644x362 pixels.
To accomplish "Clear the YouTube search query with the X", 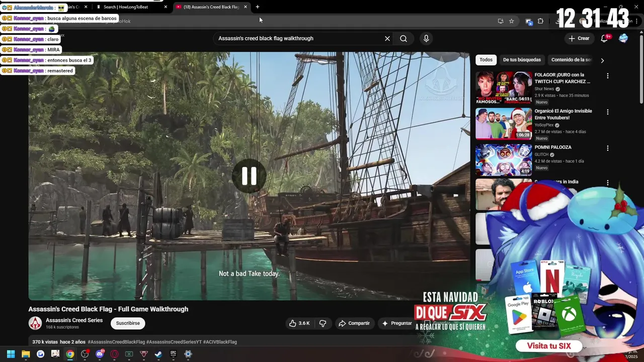I will point(387,38).
